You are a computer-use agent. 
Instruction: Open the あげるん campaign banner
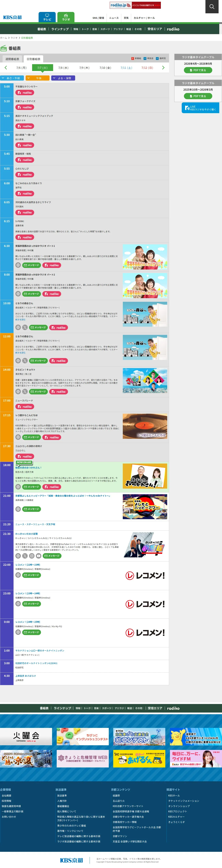pos(139,758)
